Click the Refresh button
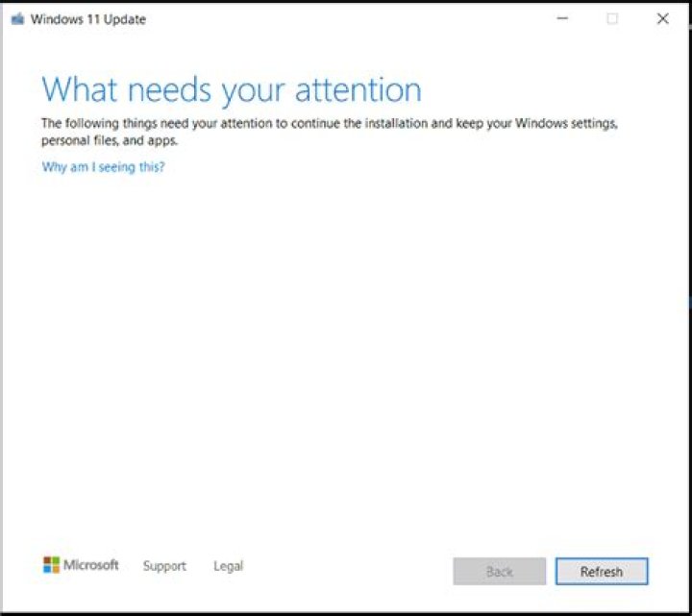The image size is (692, 616). [602, 572]
